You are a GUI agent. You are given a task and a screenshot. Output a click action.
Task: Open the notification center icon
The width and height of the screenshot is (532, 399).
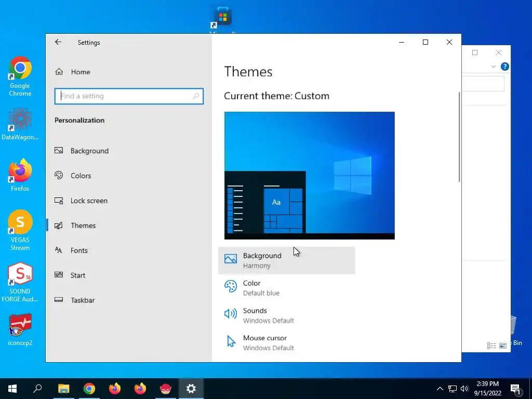pyautogui.click(x=515, y=389)
